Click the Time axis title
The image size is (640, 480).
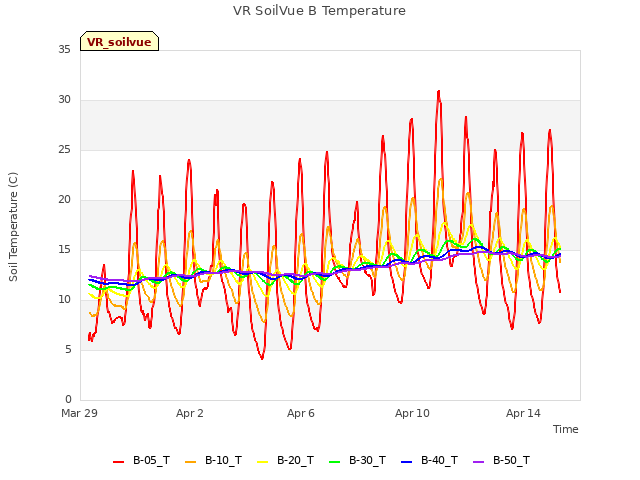tap(565, 429)
